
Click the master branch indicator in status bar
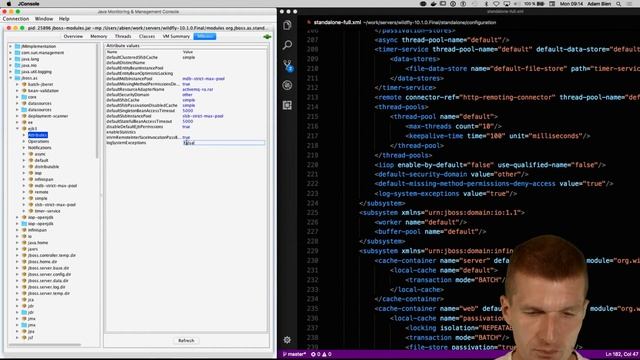pos(294,354)
